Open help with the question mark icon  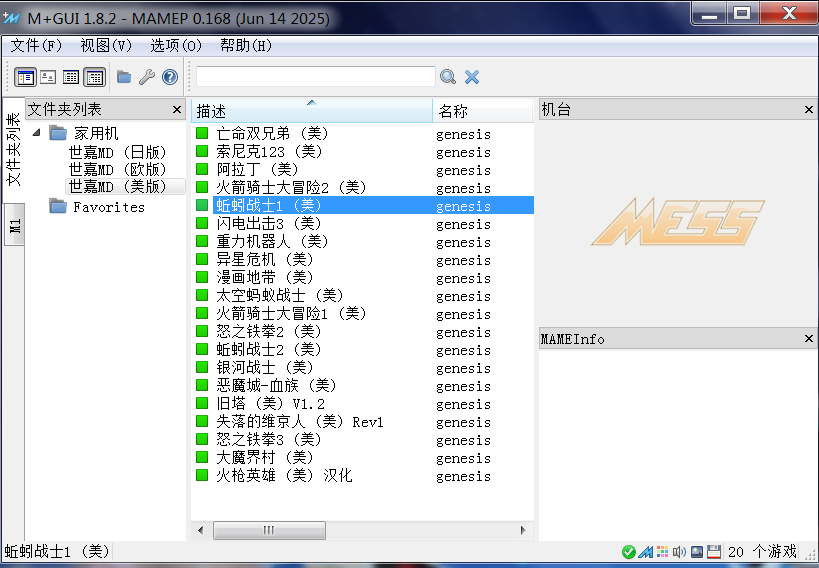tap(170, 77)
